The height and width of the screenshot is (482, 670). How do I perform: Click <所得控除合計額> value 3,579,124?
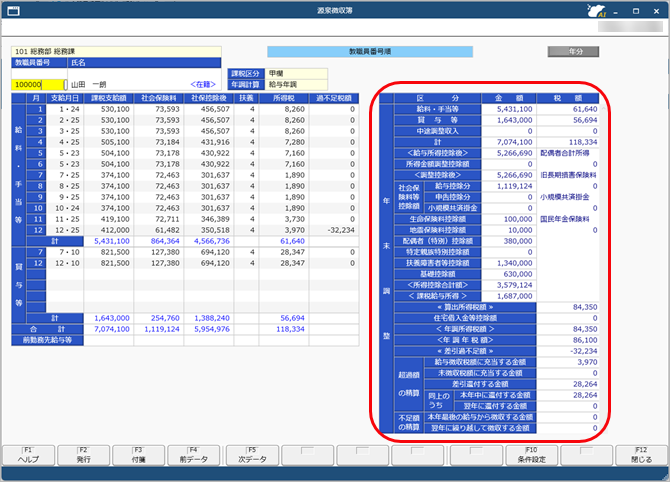point(509,285)
